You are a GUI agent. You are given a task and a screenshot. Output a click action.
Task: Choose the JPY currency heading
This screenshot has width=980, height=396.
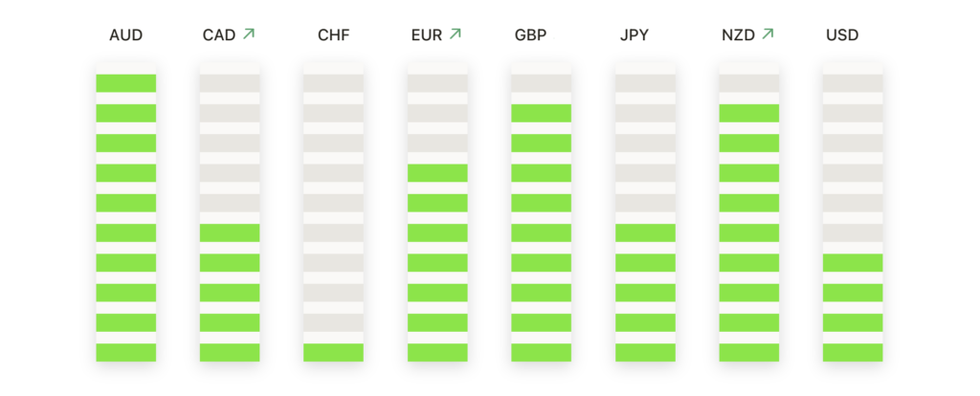(635, 35)
